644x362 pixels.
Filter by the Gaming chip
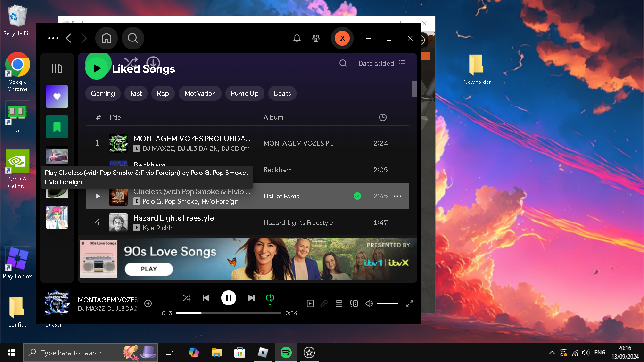pos(103,93)
